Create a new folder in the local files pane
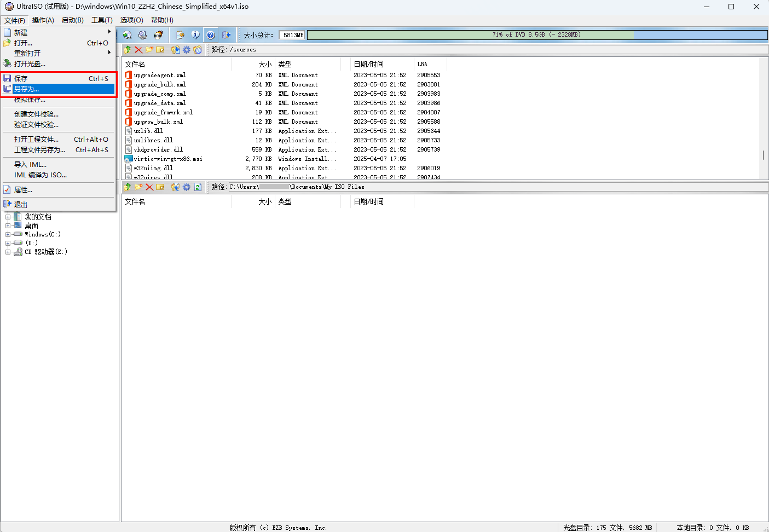The height and width of the screenshot is (532, 769). (x=138, y=187)
